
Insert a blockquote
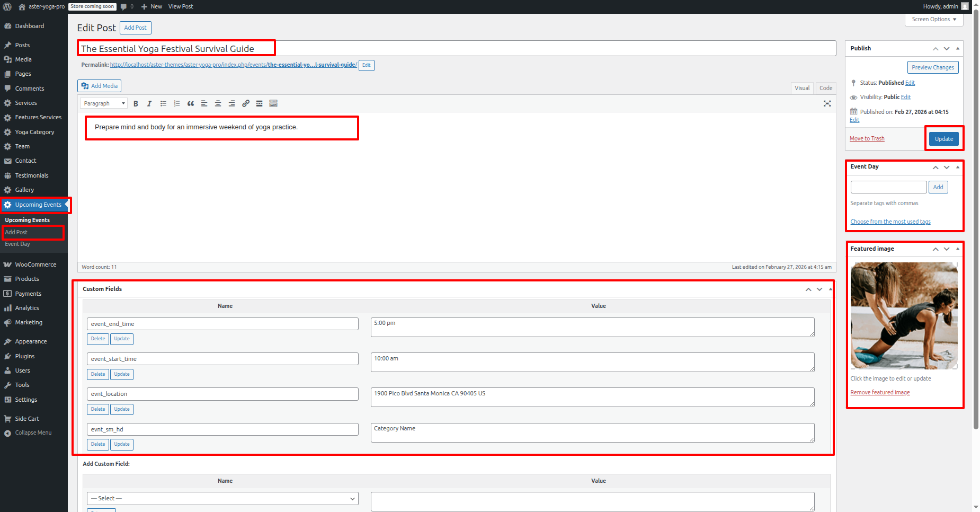(191, 104)
